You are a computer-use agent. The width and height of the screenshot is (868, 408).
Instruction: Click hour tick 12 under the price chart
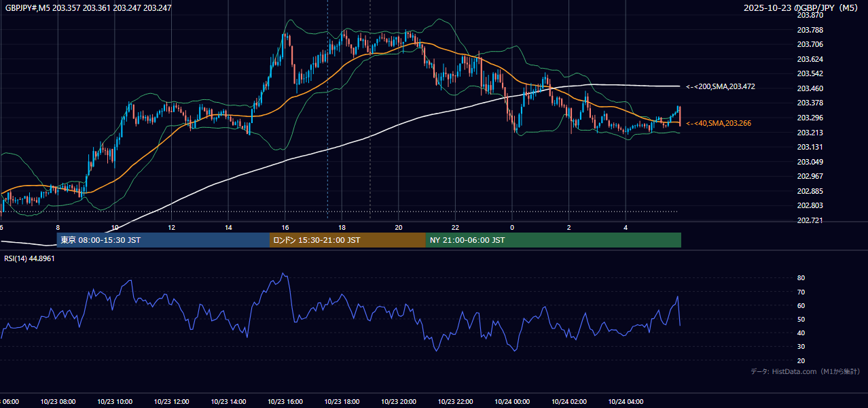[x=171, y=227]
